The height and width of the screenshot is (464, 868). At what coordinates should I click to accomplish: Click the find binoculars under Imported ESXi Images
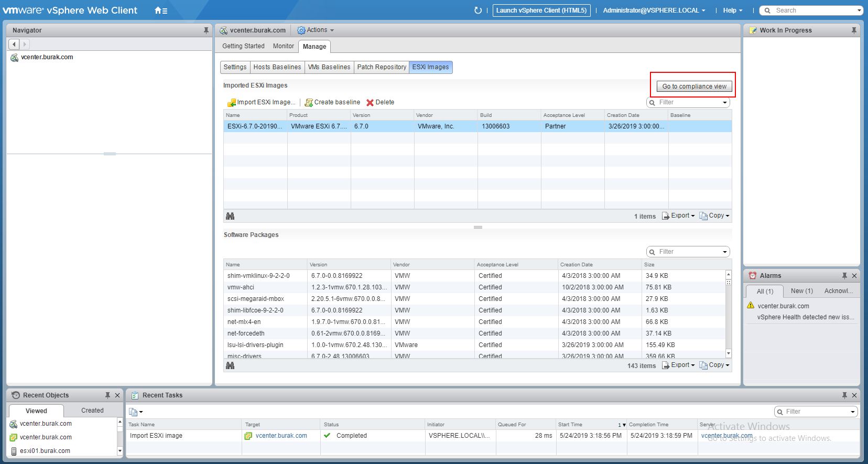pyautogui.click(x=230, y=216)
